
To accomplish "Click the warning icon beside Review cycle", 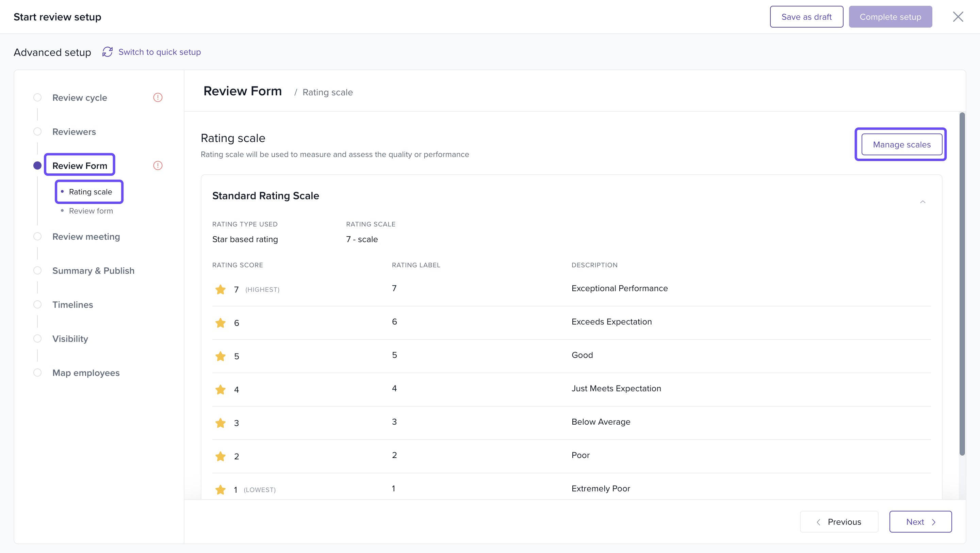I will click(x=158, y=97).
